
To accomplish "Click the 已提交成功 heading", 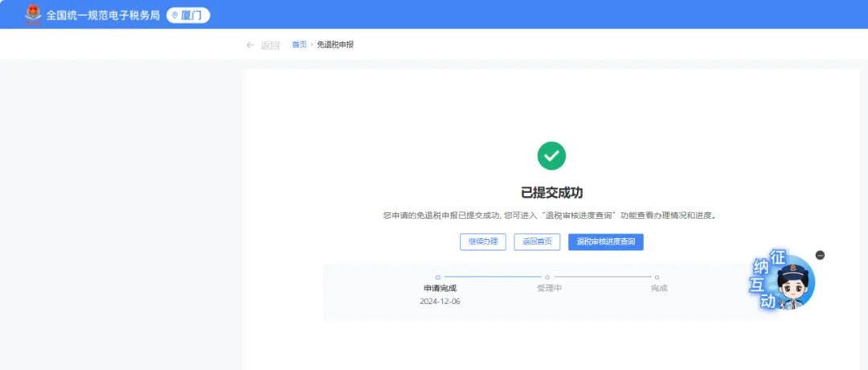I will click(x=551, y=193).
